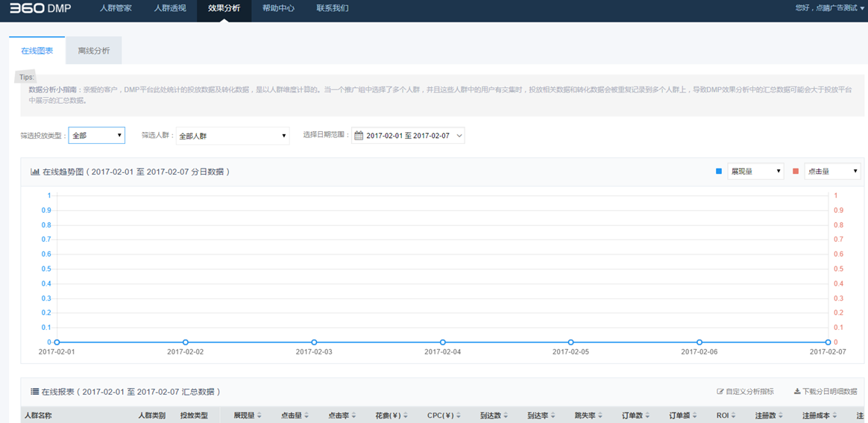
Task: Sort table by ROI column arrow
Action: 735,416
